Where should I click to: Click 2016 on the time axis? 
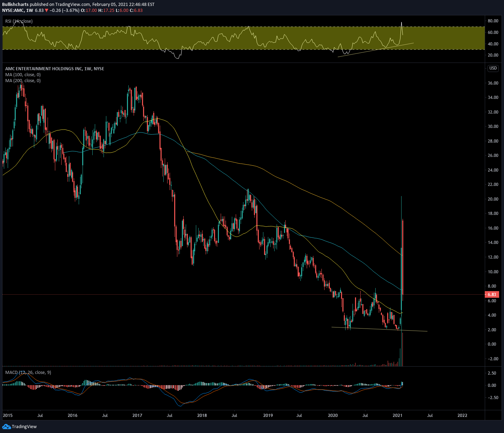tap(72, 416)
